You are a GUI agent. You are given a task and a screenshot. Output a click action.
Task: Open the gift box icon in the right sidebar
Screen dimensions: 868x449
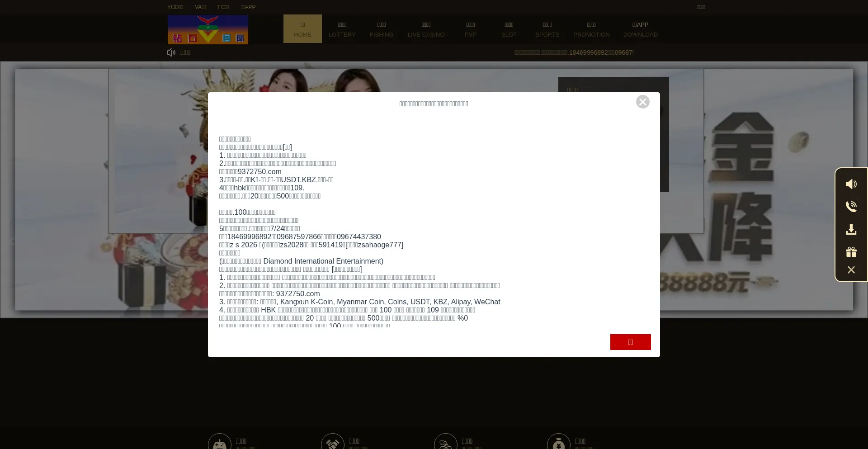[851, 252]
